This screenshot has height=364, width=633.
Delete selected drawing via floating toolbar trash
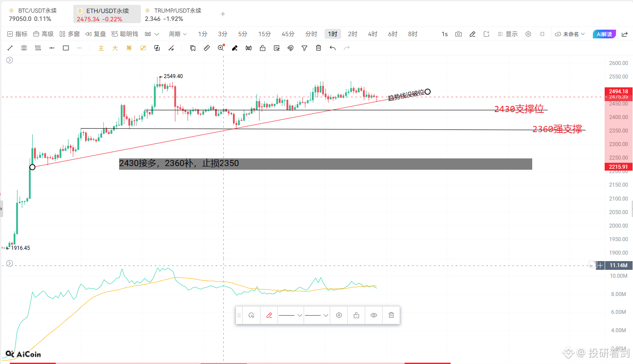pyautogui.click(x=391, y=315)
